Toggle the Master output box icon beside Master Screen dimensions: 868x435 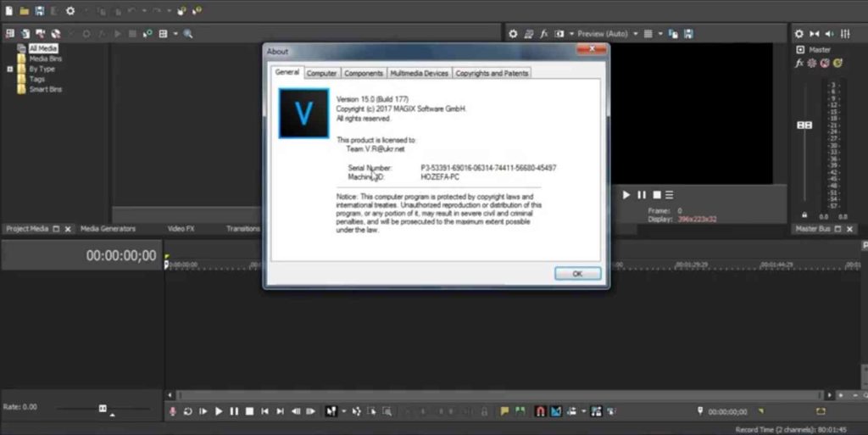[x=800, y=50]
